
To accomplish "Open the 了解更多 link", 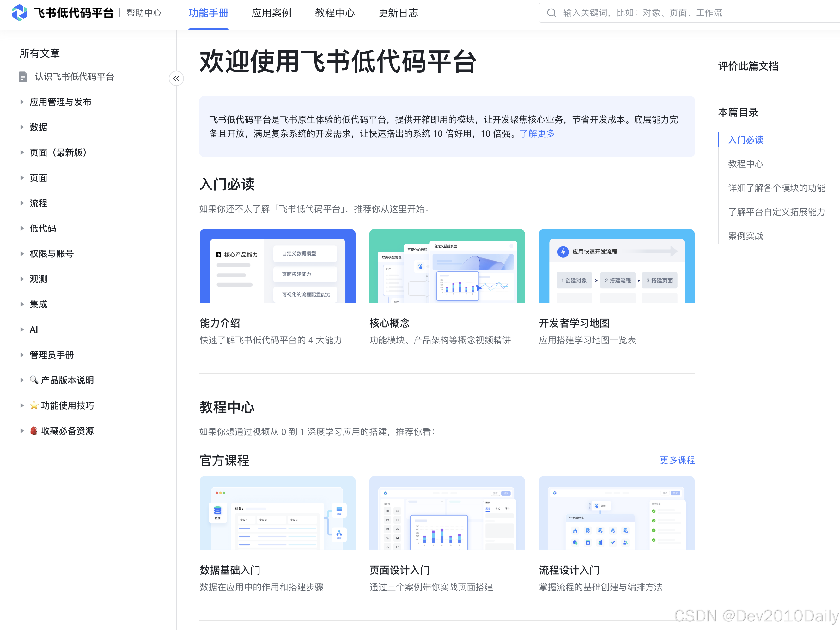I will (x=537, y=134).
